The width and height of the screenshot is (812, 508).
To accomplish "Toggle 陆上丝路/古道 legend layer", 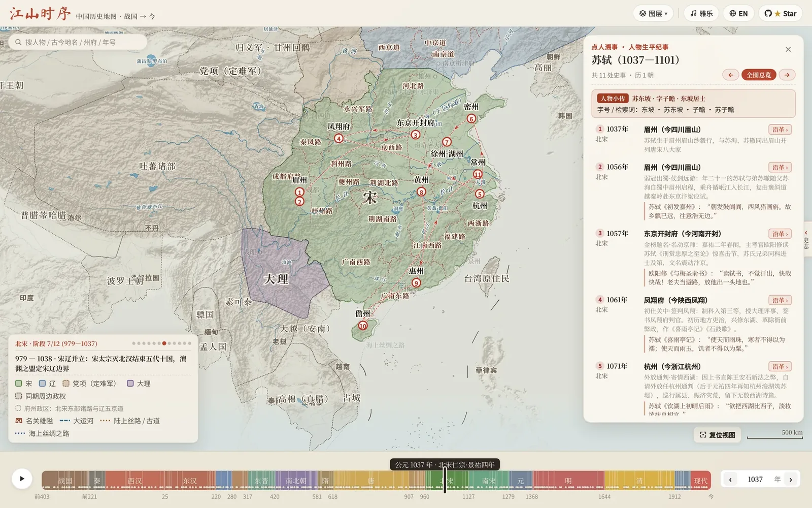I will click(130, 421).
